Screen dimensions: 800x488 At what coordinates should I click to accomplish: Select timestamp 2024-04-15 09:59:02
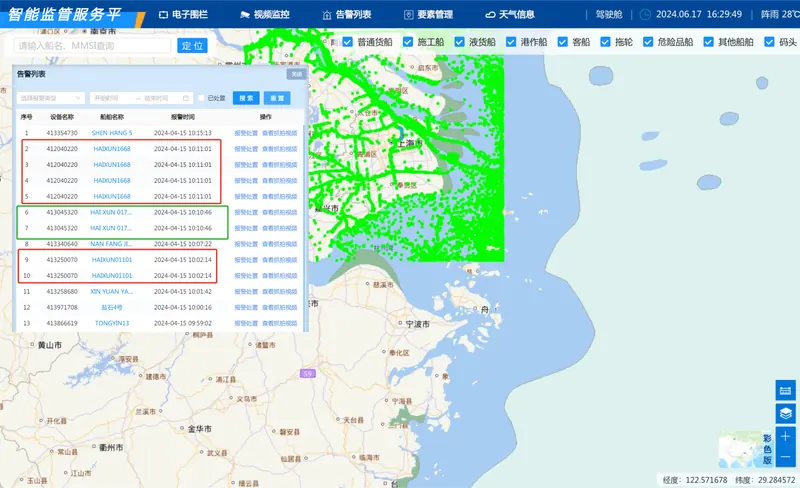183,323
